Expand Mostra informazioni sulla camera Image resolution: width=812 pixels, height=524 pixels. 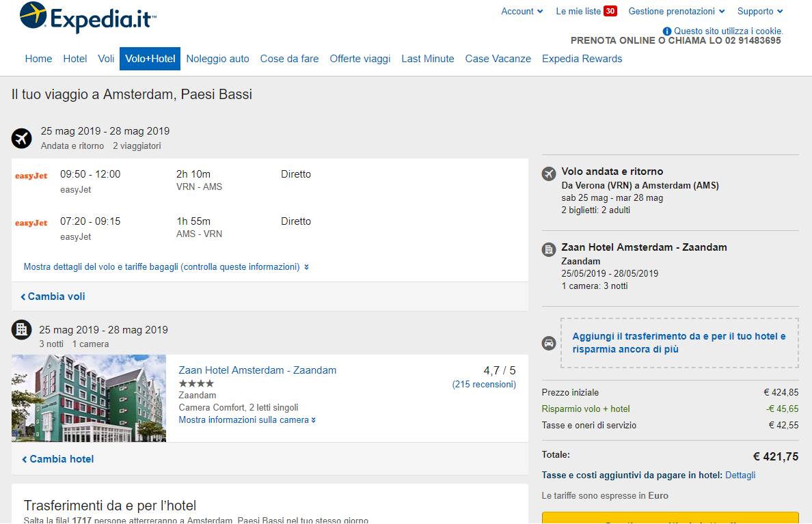click(247, 420)
